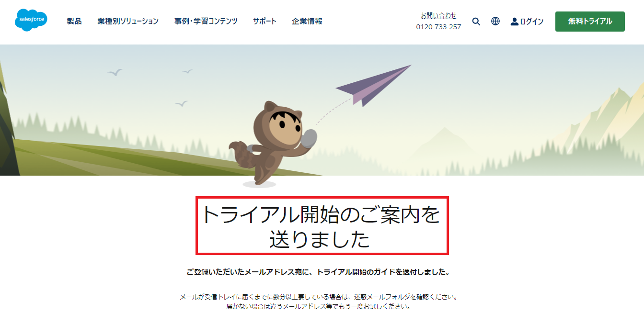The width and height of the screenshot is (644, 335).
Task: Click the bold トライアル開始のガイドを送付しました sentence
Action: 319,272
